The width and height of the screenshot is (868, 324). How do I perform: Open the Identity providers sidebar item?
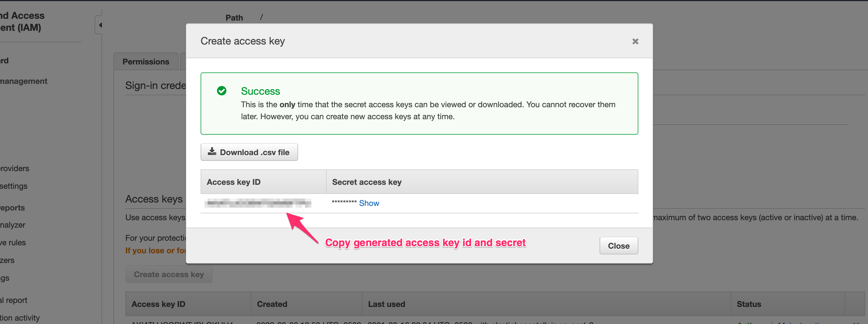point(15,168)
